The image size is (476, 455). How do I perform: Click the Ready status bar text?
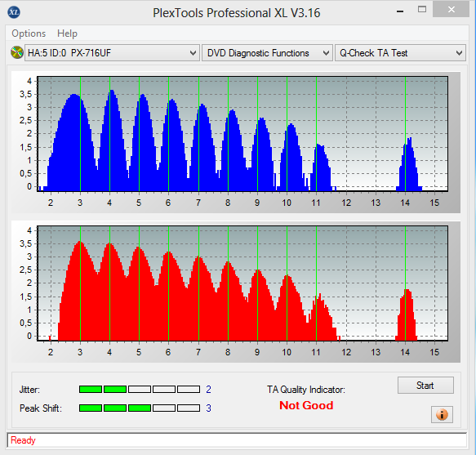[23, 440]
